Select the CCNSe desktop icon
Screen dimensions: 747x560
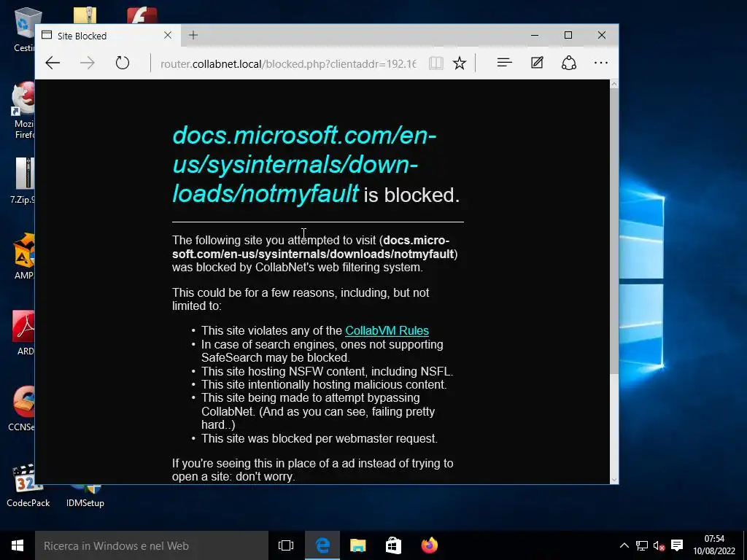(x=22, y=408)
